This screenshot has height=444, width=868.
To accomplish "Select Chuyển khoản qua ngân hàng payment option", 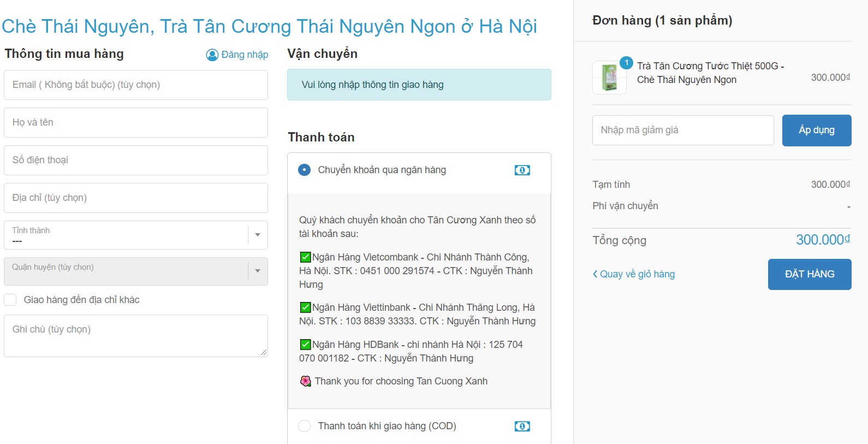I will [304, 170].
